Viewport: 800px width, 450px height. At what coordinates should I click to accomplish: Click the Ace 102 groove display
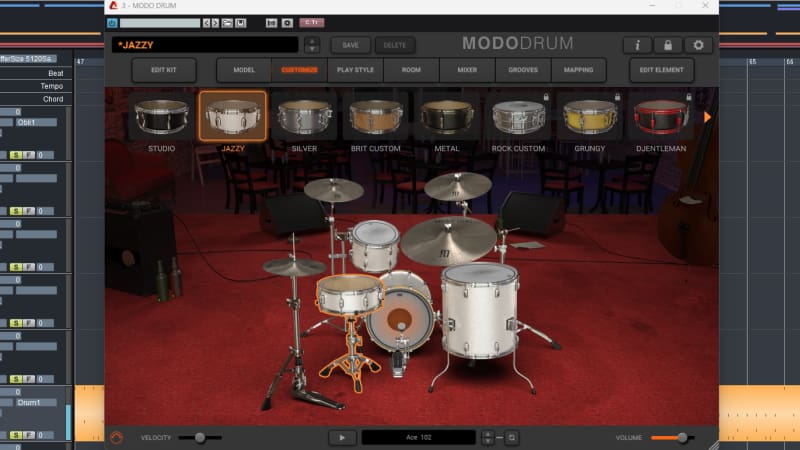[x=418, y=437]
